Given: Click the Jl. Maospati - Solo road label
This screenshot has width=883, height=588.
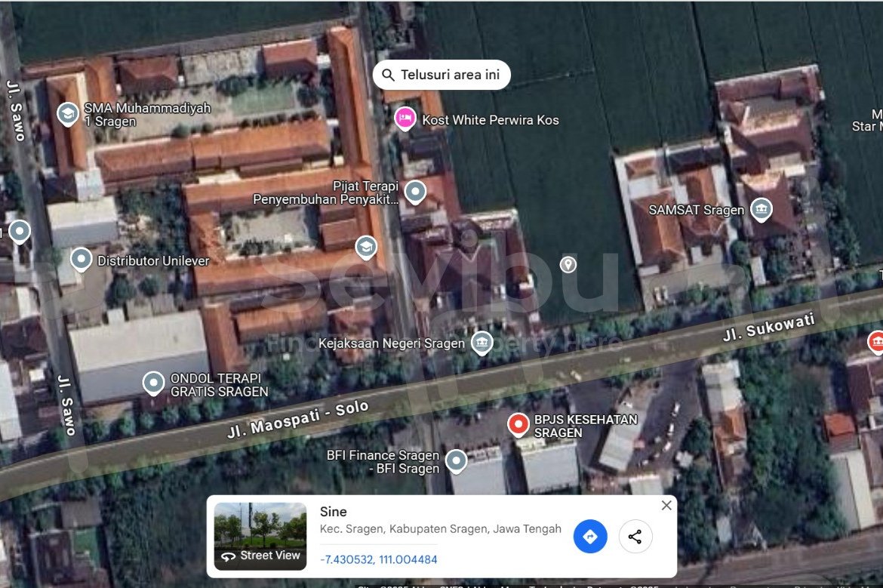Looking at the screenshot, I should pyautogui.click(x=298, y=420).
